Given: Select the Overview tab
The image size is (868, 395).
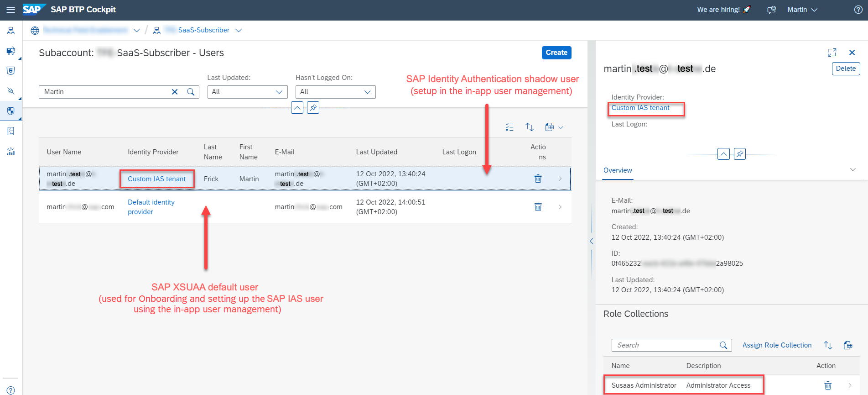Looking at the screenshot, I should [618, 170].
